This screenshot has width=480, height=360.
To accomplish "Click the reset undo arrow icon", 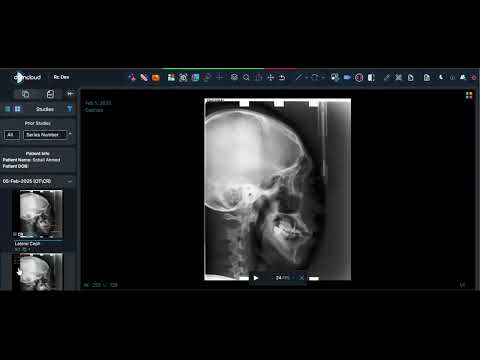I will click(282, 78).
